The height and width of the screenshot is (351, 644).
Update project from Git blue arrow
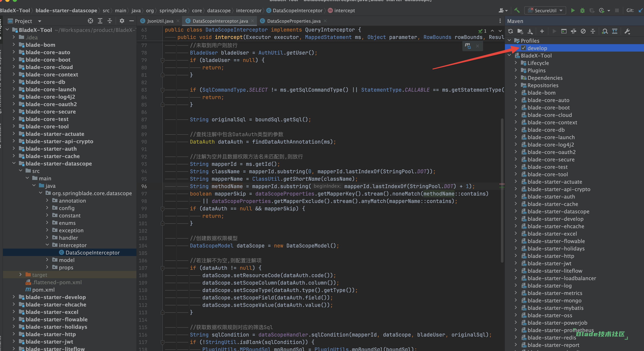641,10
